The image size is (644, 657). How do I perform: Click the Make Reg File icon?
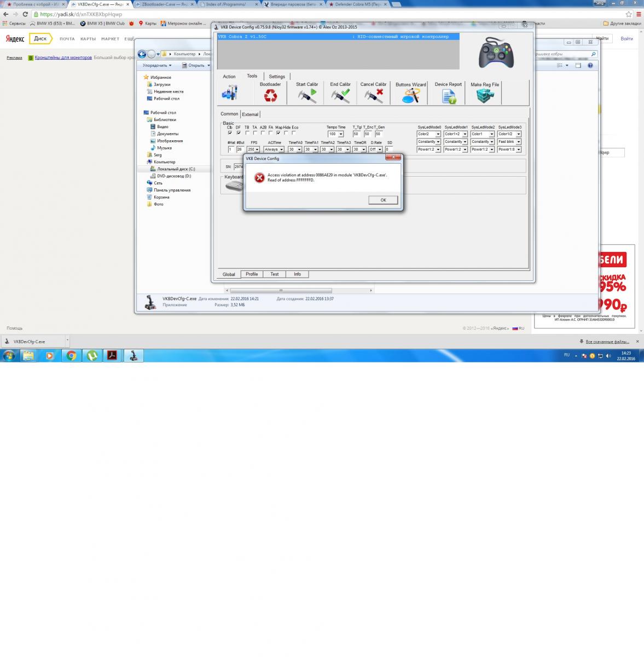[485, 96]
